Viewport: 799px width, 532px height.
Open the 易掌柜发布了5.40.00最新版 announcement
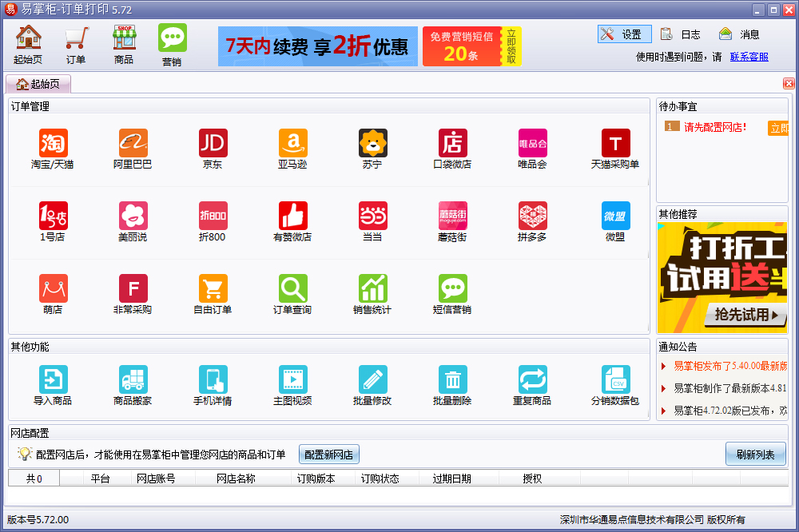(x=730, y=366)
